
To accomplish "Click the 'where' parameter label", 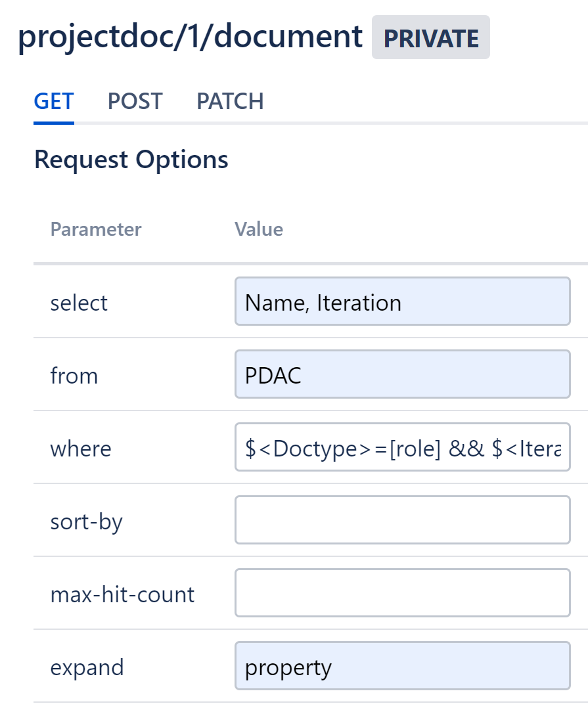I will tap(81, 449).
